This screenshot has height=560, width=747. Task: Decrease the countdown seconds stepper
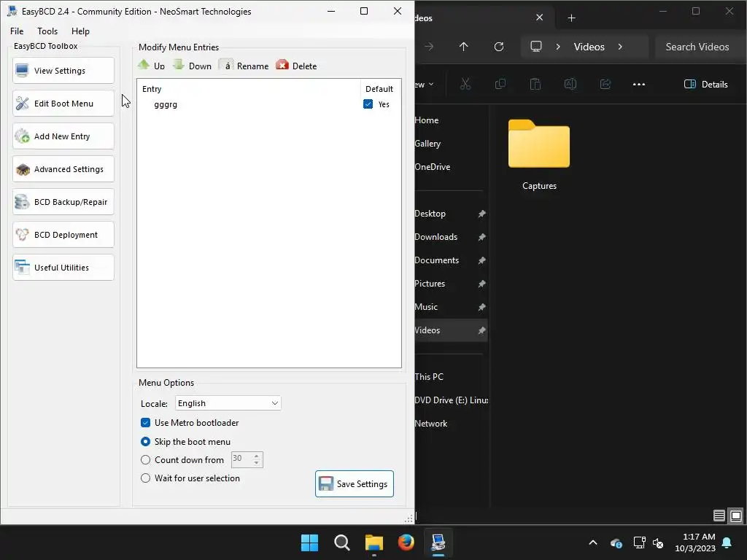pos(256,463)
